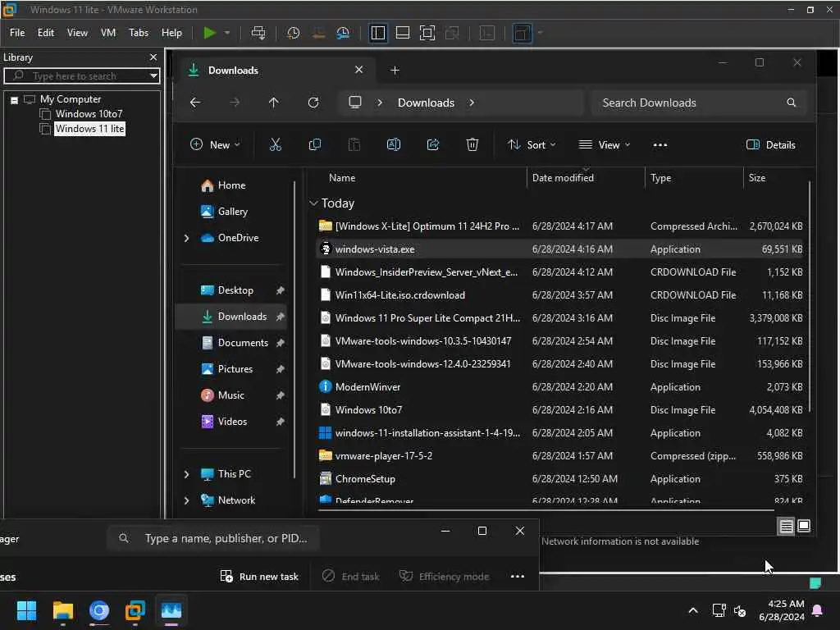Collapse the Today group
This screenshot has height=630, width=840.
click(x=313, y=203)
